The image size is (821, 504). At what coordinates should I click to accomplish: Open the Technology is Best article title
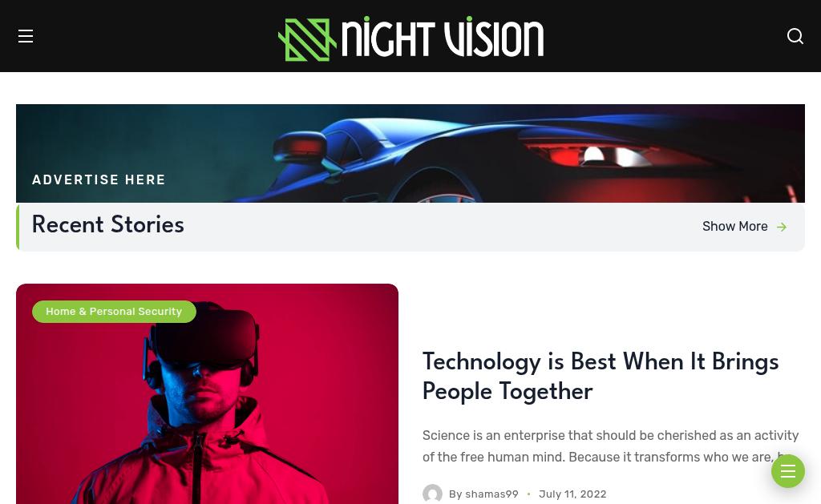[x=600, y=377]
